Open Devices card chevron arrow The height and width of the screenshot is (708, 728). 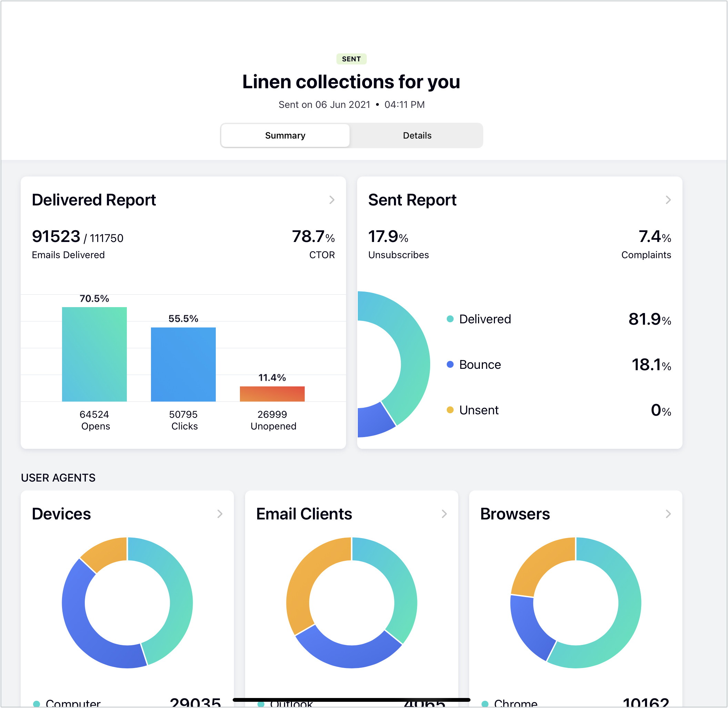point(220,514)
